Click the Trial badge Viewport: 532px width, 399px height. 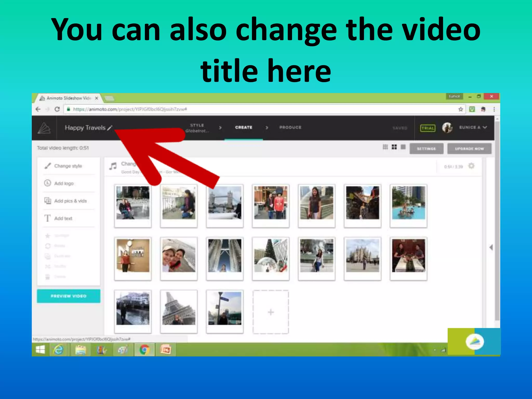428,128
